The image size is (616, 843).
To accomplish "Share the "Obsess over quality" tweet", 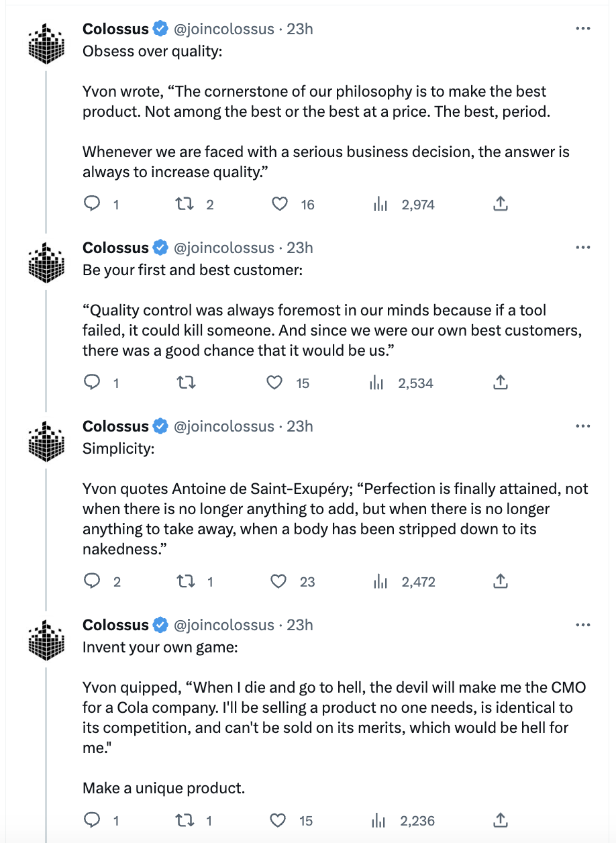I will pyautogui.click(x=500, y=205).
